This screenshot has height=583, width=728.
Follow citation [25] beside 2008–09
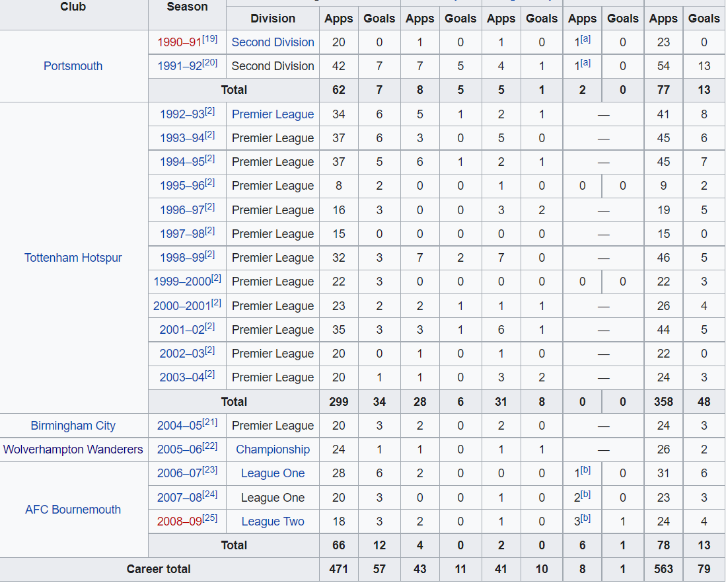point(210,518)
